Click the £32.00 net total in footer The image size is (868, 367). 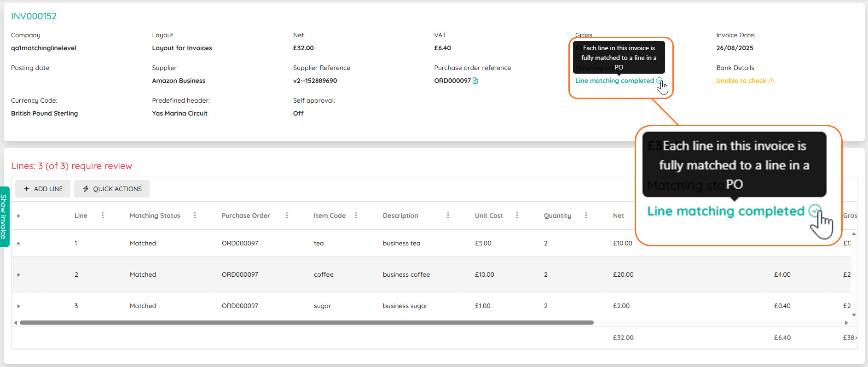click(623, 338)
